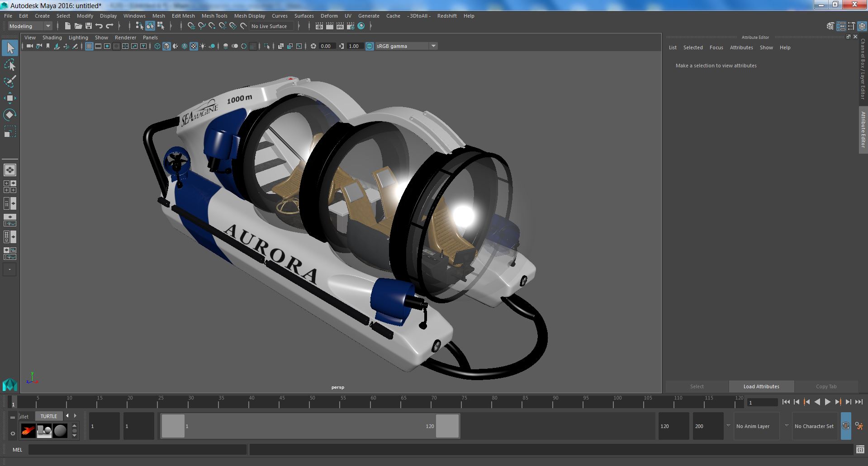Click the range slider right handle
The width and height of the screenshot is (868, 466).
[x=447, y=426]
